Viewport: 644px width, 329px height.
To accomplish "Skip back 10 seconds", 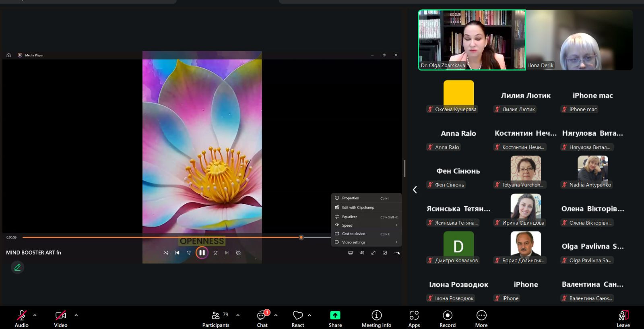I will (x=189, y=252).
